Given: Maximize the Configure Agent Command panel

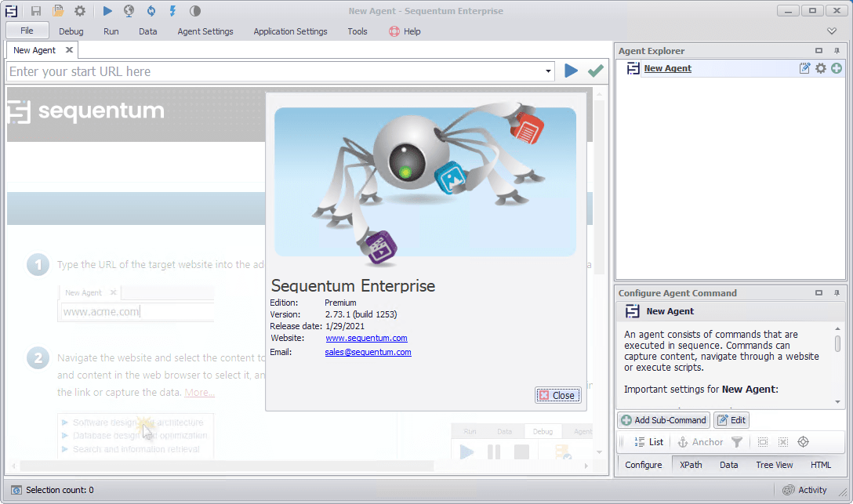Looking at the screenshot, I should click(819, 292).
